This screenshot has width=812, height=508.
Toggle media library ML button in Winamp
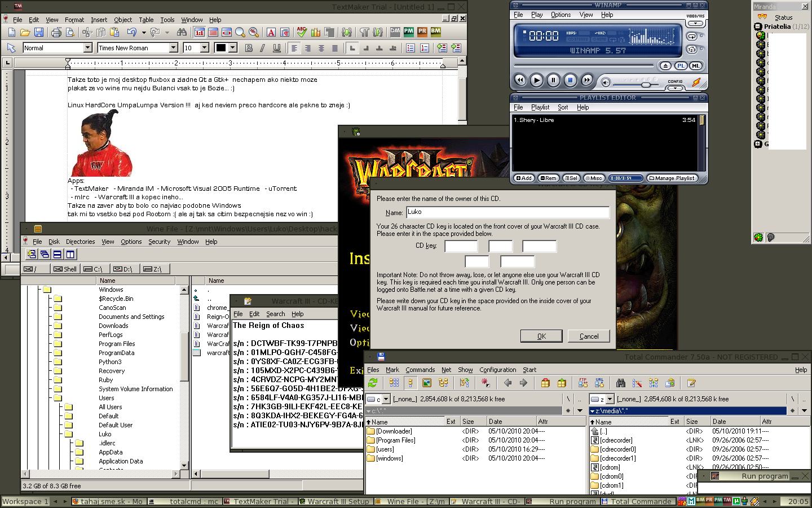click(x=696, y=66)
